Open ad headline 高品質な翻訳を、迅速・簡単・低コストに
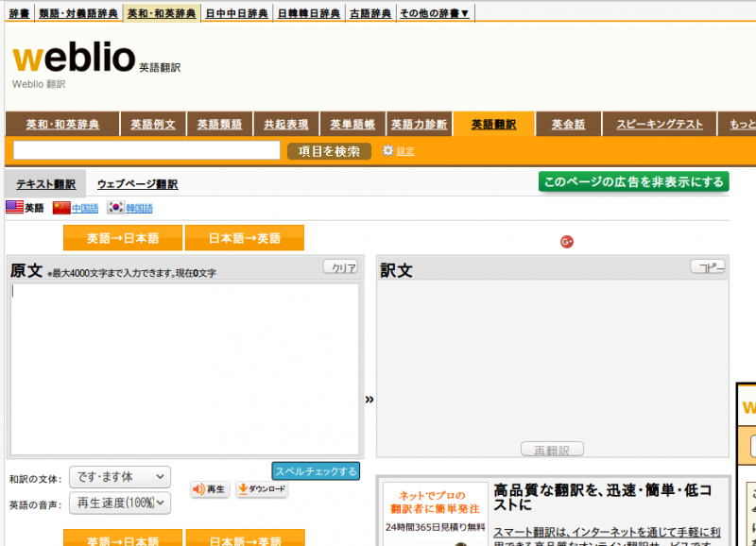The image size is (756, 546). coord(603,497)
